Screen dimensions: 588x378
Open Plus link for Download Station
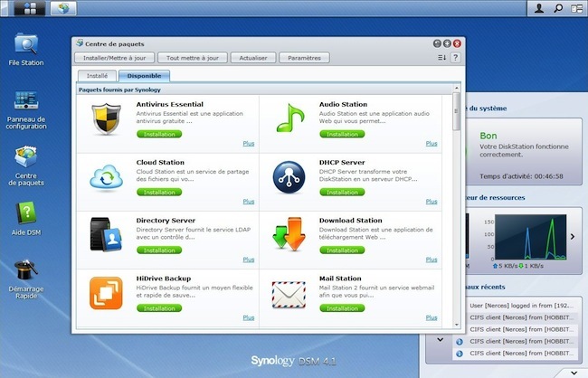[432, 260]
